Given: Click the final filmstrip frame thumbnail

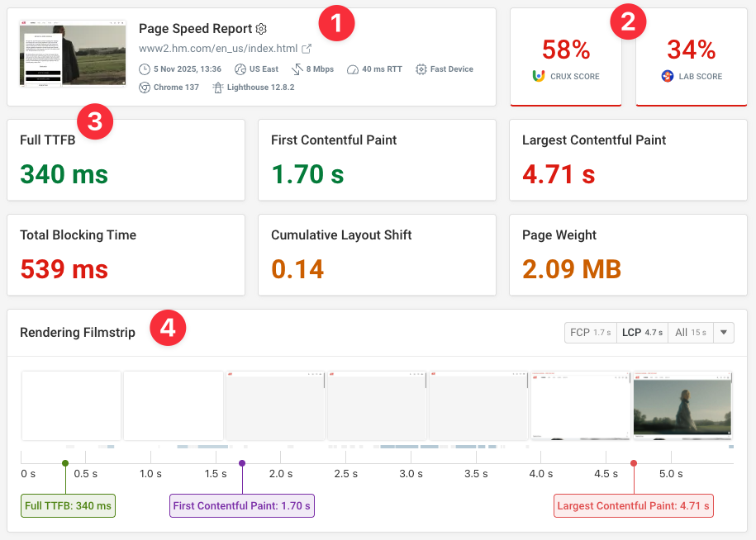Looking at the screenshot, I should (682, 405).
